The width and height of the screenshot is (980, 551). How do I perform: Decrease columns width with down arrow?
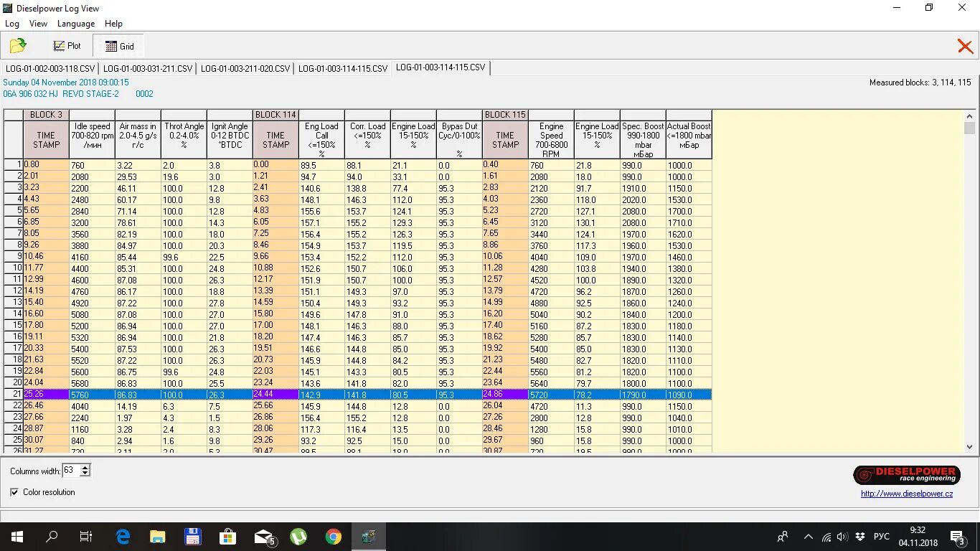click(85, 474)
